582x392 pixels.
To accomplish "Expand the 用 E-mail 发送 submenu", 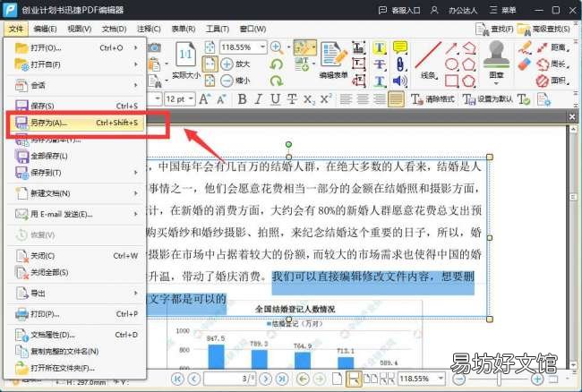I will pos(75,214).
